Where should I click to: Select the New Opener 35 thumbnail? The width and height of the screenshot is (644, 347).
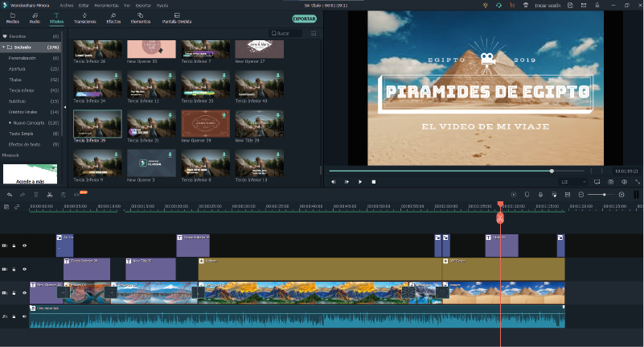[x=151, y=49]
